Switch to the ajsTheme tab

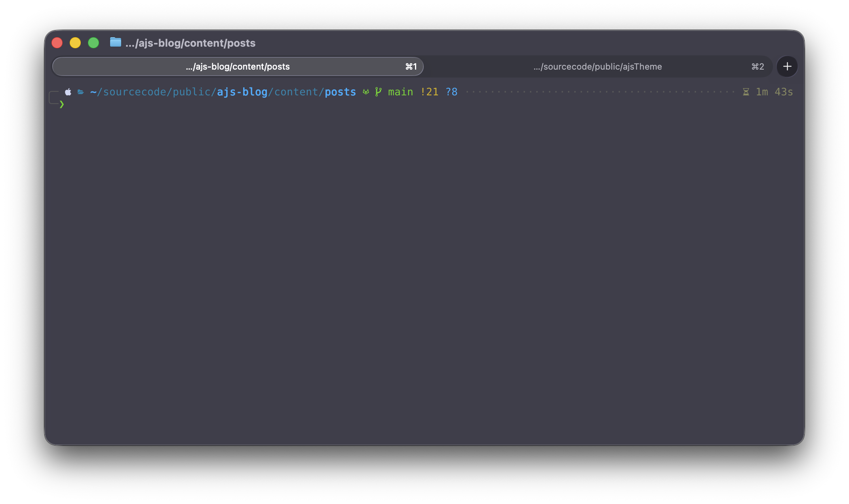[x=598, y=66]
